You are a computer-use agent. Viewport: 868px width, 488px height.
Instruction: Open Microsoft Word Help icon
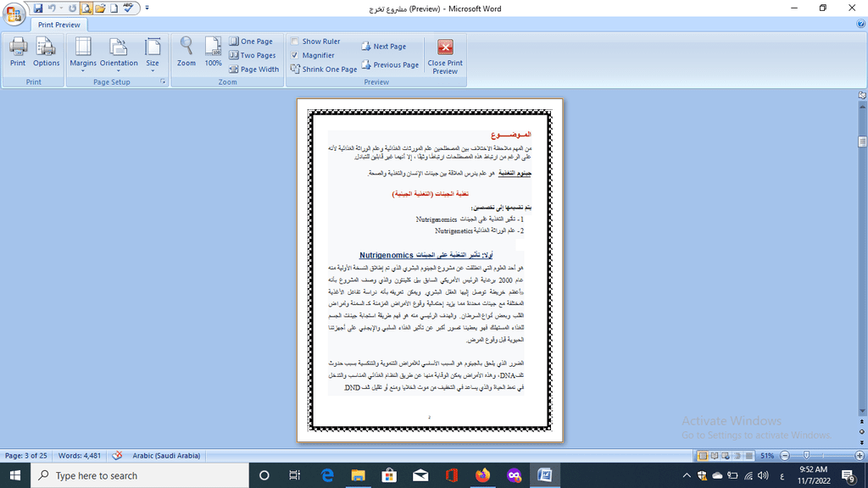(x=861, y=24)
